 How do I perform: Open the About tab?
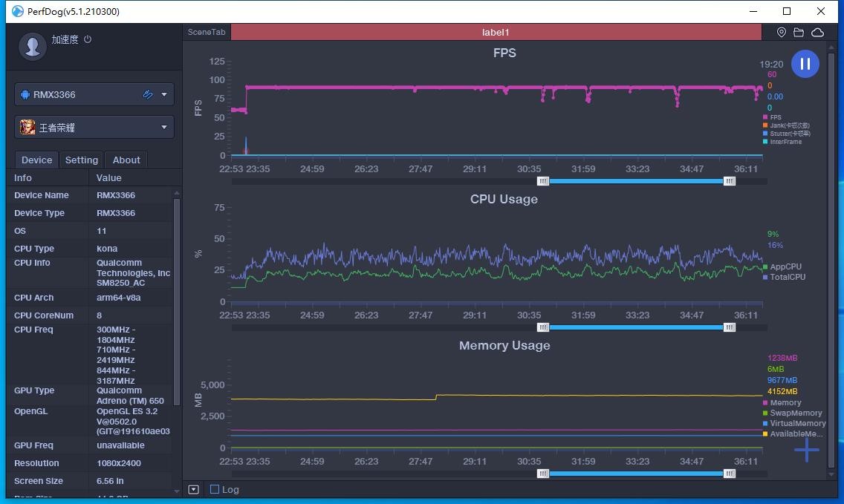point(126,160)
